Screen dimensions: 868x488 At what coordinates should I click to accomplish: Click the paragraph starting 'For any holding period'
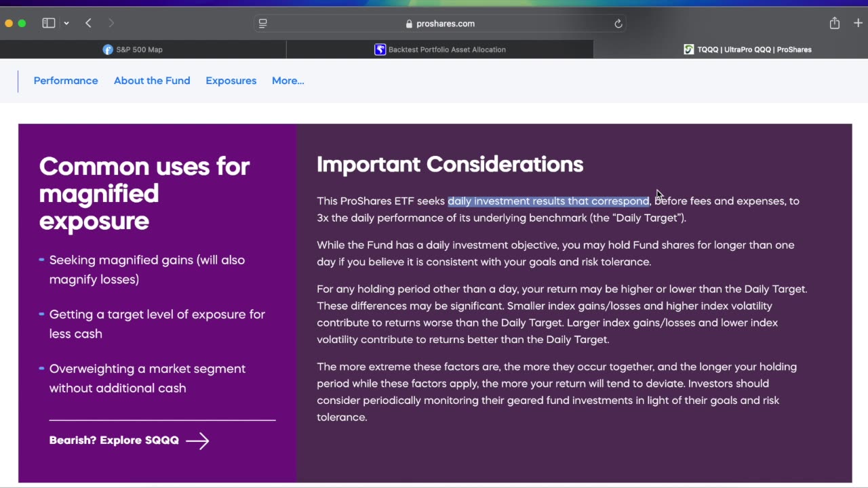562,314
